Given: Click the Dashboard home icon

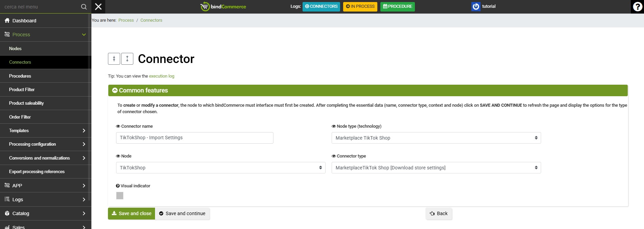Looking at the screenshot, I should pos(7,21).
